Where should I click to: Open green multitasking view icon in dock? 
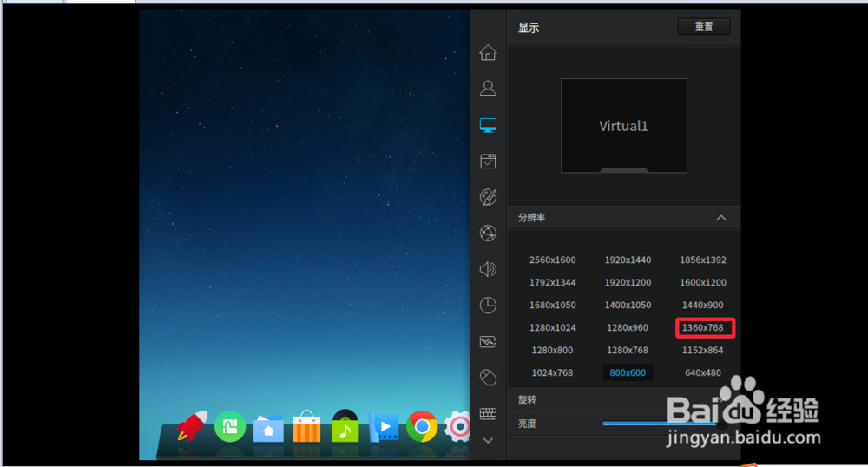(x=230, y=426)
